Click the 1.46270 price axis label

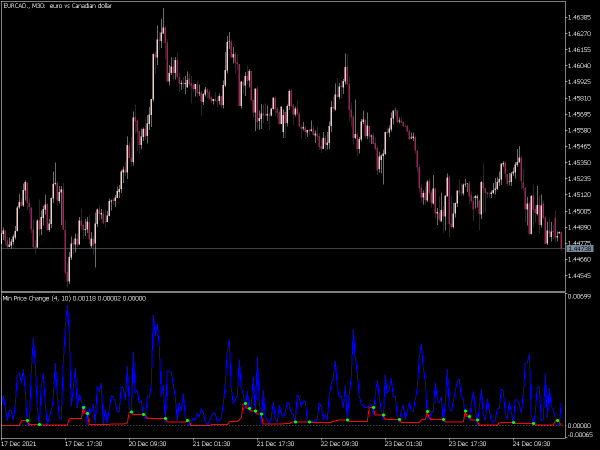pyautogui.click(x=579, y=34)
